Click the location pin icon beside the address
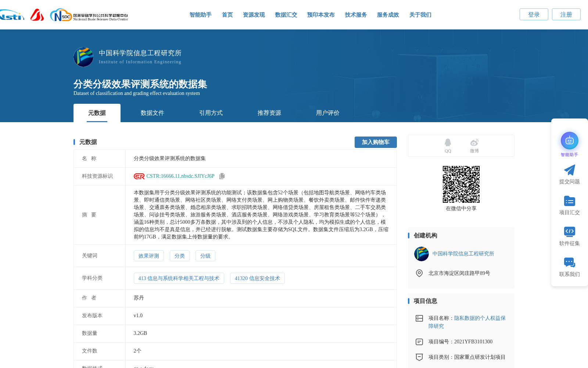 [419, 273]
